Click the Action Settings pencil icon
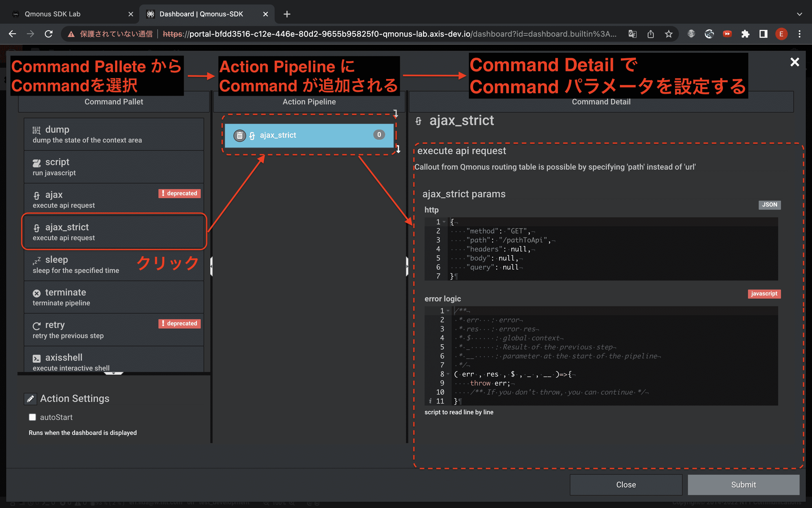The image size is (812, 508). [x=30, y=399]
